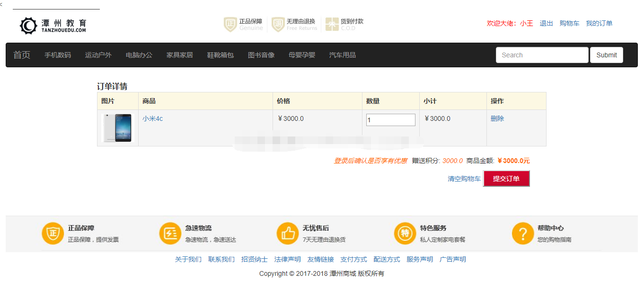Click the 货到付款 gift icon in header
Viewport: 644px width, 291px height.
pos(332,25)
